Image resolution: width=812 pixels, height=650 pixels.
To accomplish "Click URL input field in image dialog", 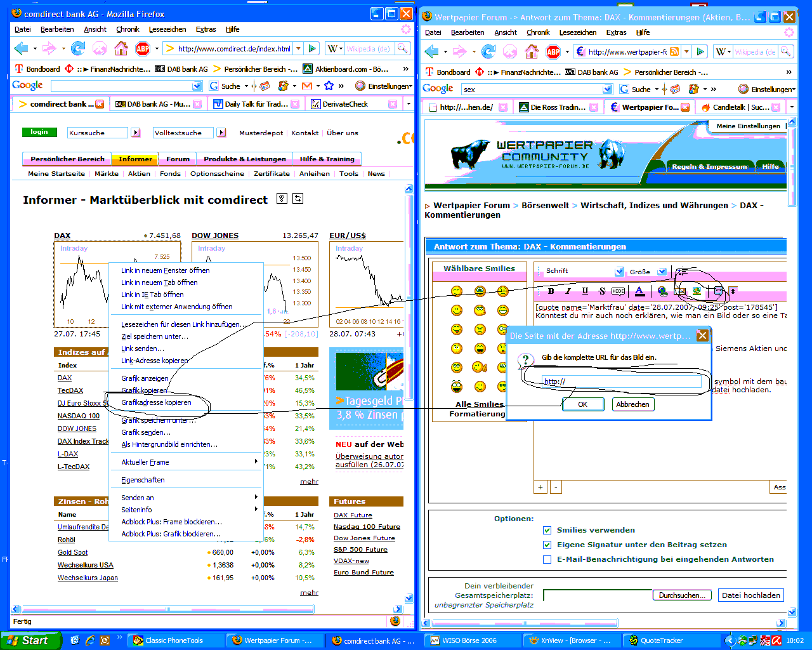I will point(621,381).
